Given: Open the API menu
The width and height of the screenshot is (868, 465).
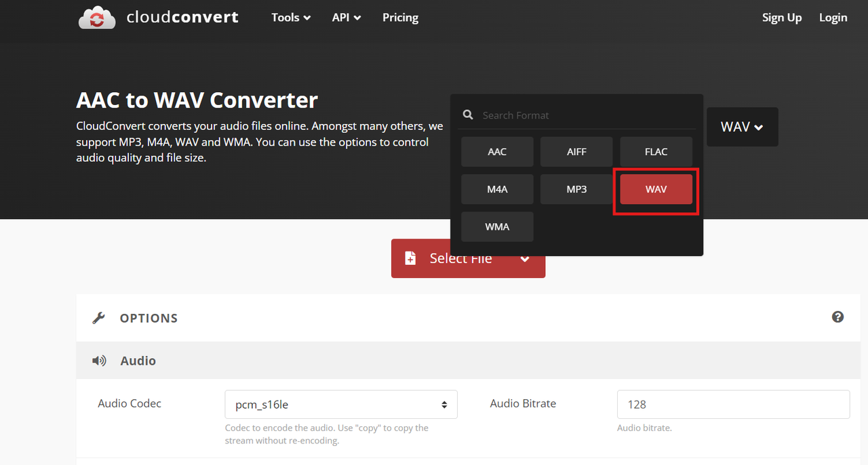Looking at the screenshot, I should pos(347,18).
